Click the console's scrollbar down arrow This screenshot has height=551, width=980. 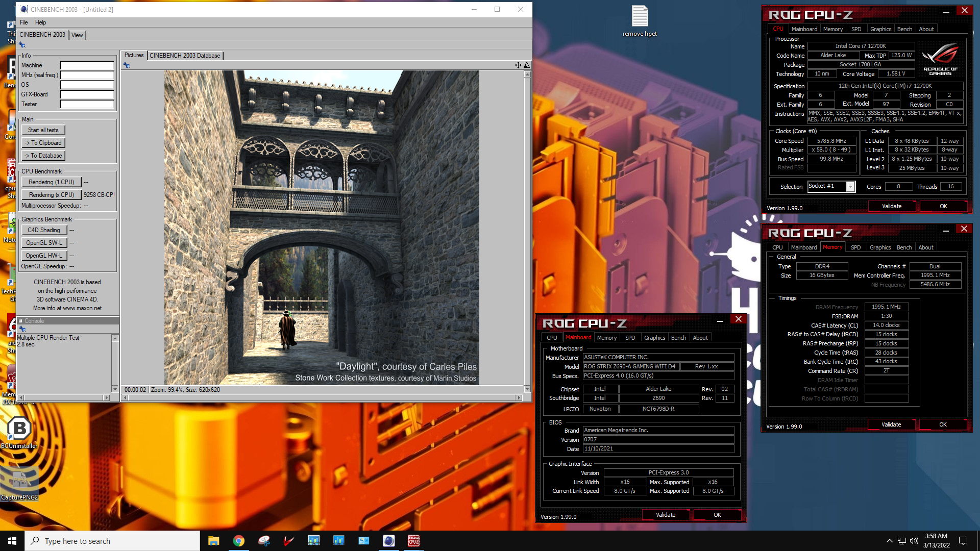[x=115, y=389]
